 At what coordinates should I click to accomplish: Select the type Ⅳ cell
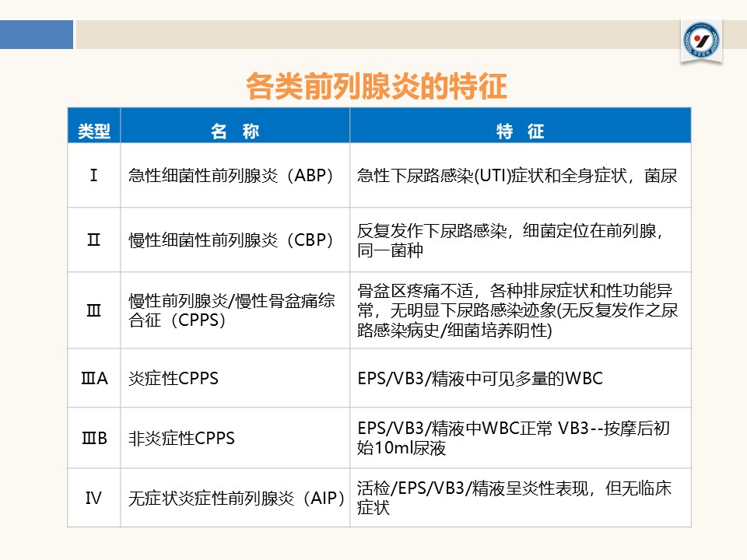click(x=94, y=498)
